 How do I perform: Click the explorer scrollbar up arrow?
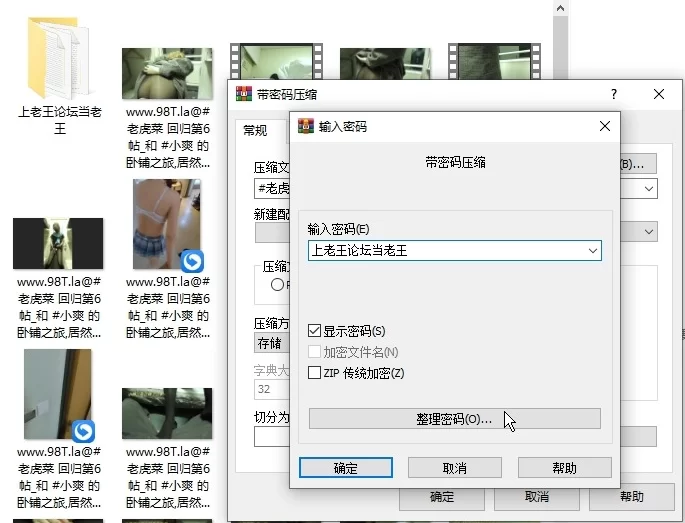[560, 8]
